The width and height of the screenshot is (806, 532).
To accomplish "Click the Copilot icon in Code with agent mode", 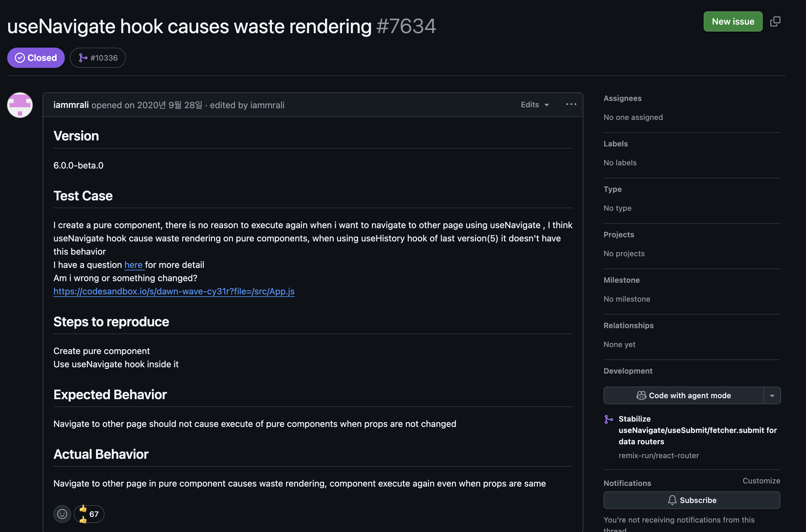I will [641, 396].
